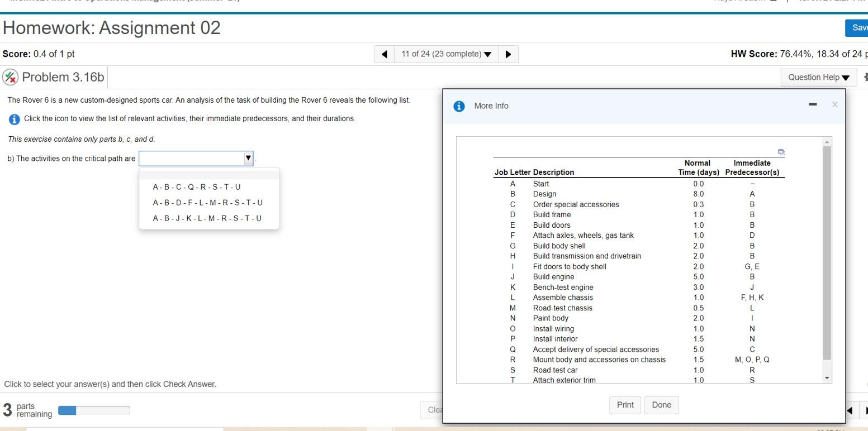Minimize the More Info dialog
Screen dimensions: 868x431
coord(813,104)
